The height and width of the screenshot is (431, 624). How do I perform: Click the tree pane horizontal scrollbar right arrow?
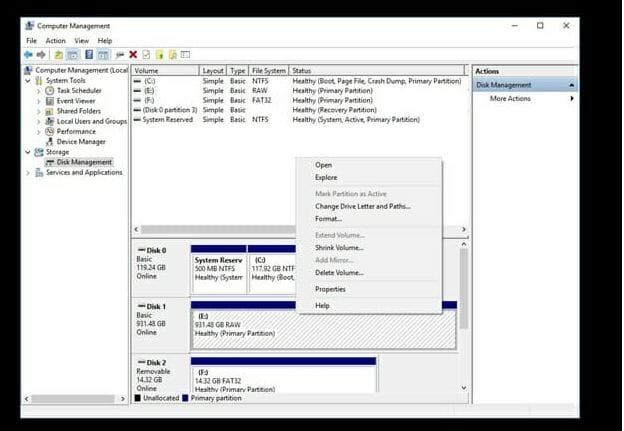(123, 398)
